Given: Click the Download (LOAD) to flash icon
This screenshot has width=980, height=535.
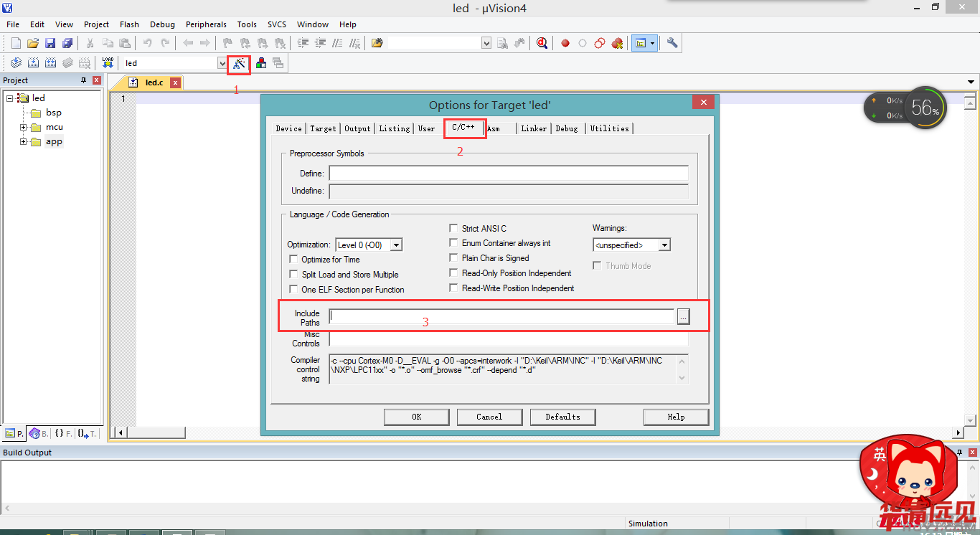Looking at the screenshot, I should [108, 63].
